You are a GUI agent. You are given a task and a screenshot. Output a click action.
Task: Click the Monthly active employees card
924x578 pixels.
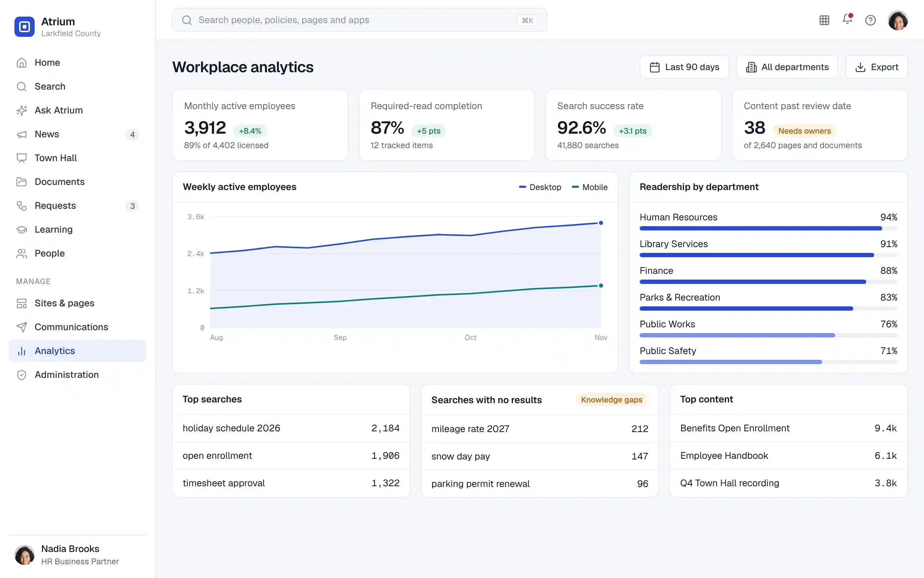(260, 125)
